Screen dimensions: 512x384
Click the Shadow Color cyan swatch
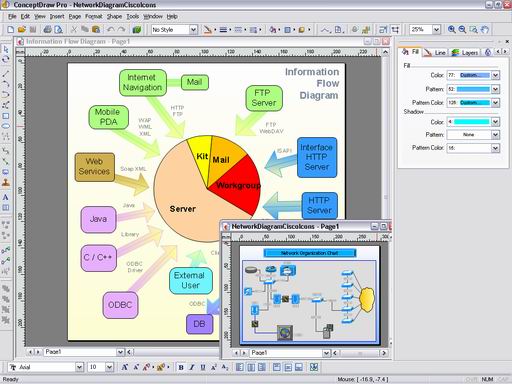471,122
